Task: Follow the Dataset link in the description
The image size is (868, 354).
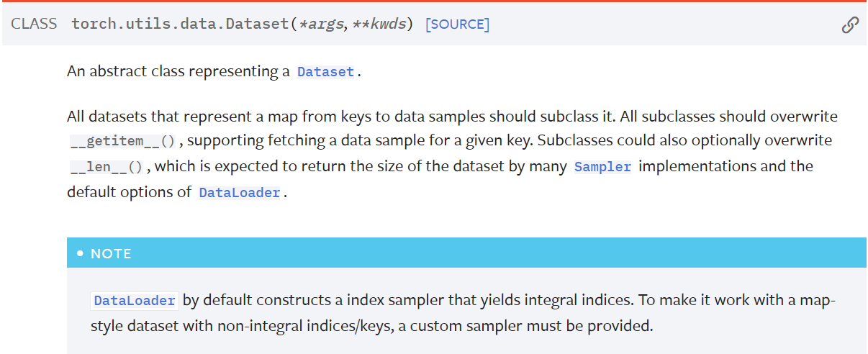Action: click(x=325, y=72)
